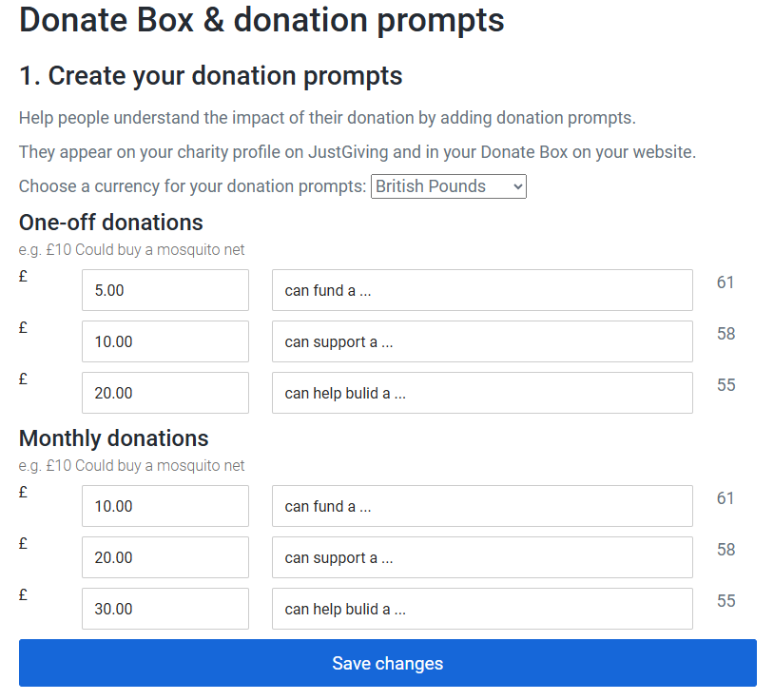Select the £20.00 one-off amount box

coord(164,393)
